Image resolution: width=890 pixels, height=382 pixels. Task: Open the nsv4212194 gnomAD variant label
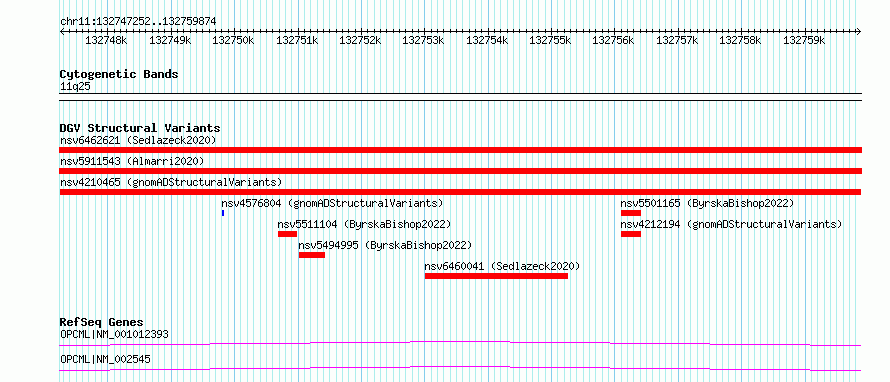click(731, 224)
